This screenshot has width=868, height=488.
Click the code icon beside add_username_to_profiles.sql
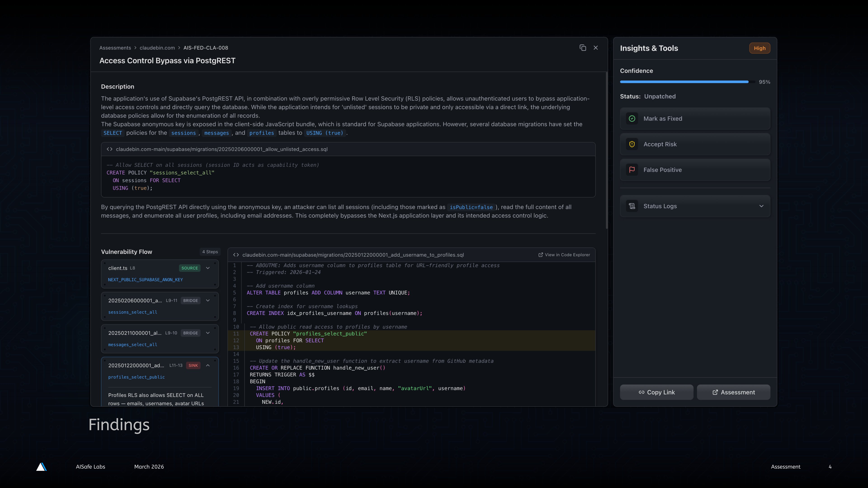(x=236, y=255)
